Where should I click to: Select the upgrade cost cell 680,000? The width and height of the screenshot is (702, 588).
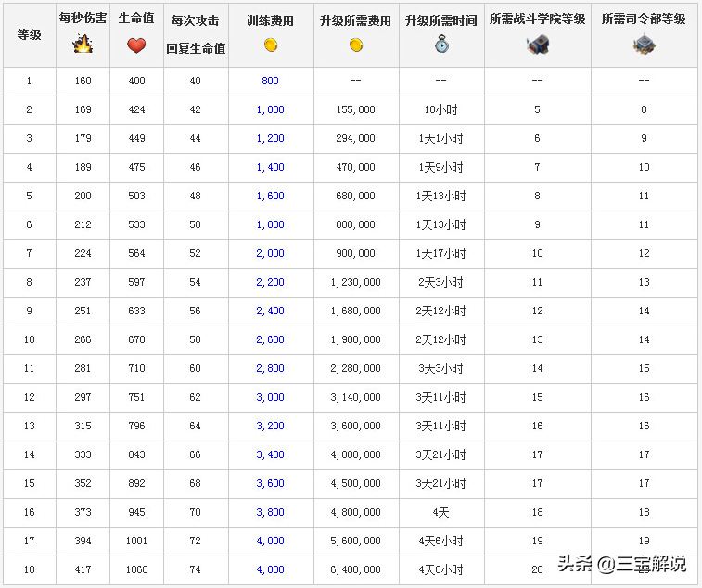click(356, 196)
